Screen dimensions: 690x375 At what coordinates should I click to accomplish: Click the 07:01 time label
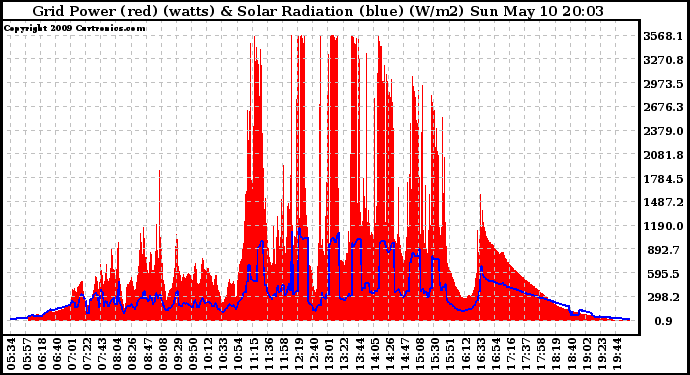71,353
